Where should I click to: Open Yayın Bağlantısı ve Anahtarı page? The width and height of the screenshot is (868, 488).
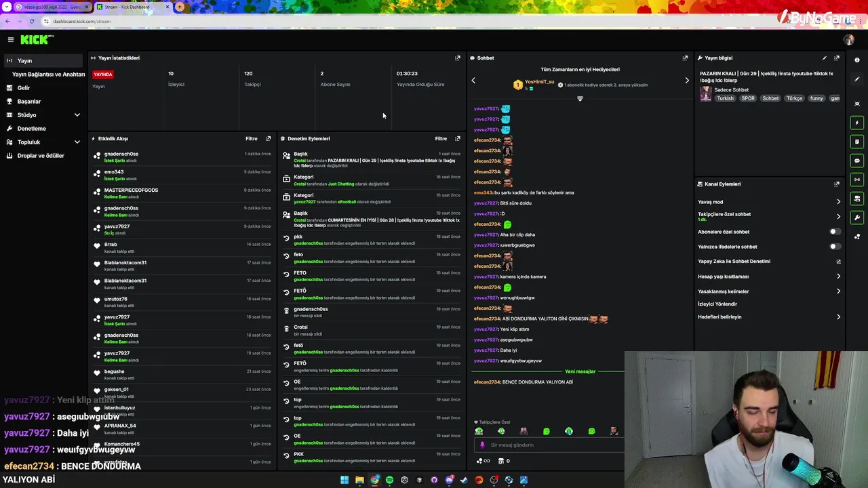click(x=48, y=74)
